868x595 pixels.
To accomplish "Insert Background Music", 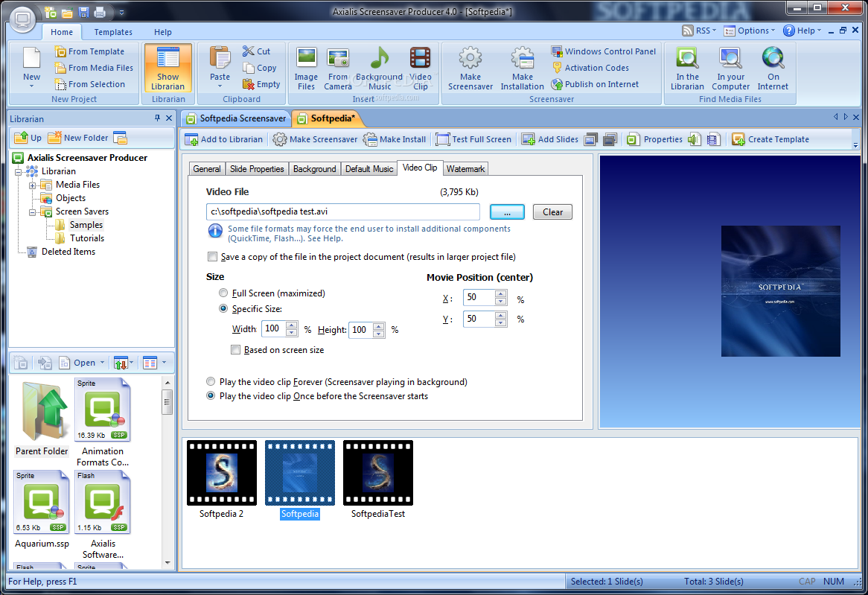I will point(379,69).
